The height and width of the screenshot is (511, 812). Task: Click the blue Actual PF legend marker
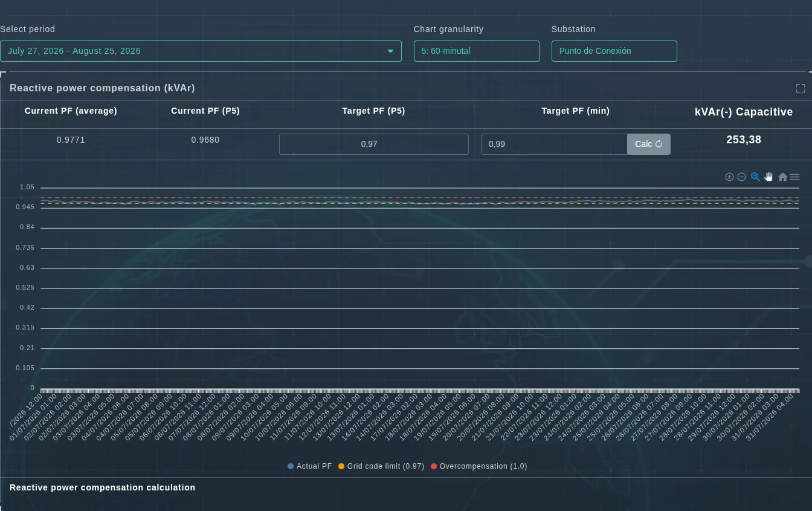tap(291, 466)
